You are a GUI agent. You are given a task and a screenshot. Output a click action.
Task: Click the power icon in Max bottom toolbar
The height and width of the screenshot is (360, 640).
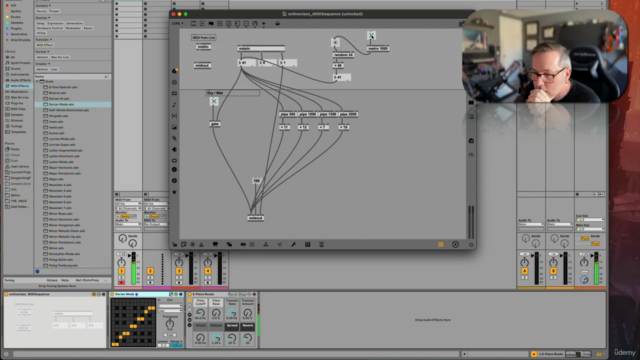471,245
